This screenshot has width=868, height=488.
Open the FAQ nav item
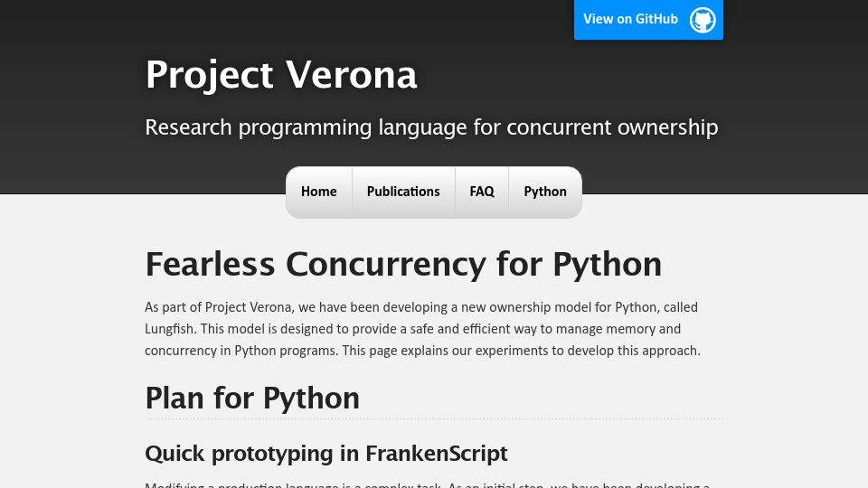pos(482,192)
